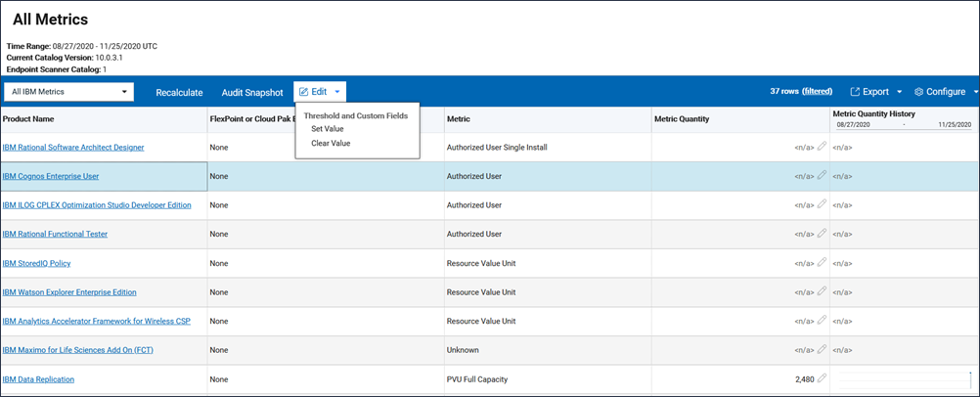Viewport: 980px width, 397px height.
Task: Click pencil icon in IBM Cognos Enterprise User row
Action: click(x=823, y=176)
